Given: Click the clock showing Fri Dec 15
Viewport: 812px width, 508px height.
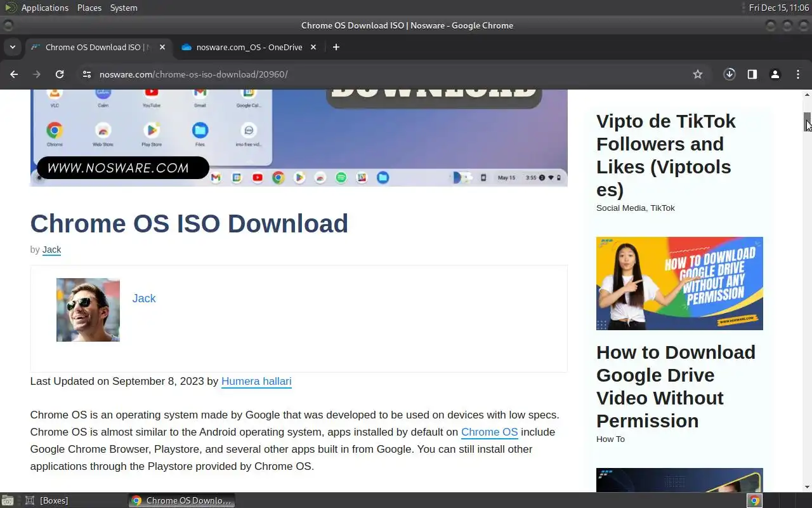Looking at the screenshot, I should [778, 8].
